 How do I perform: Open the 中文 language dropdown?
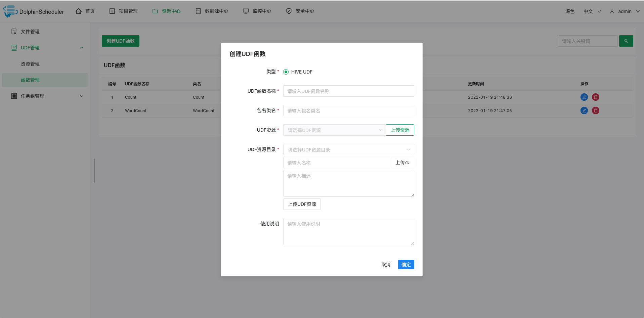(x=592, y=11)
